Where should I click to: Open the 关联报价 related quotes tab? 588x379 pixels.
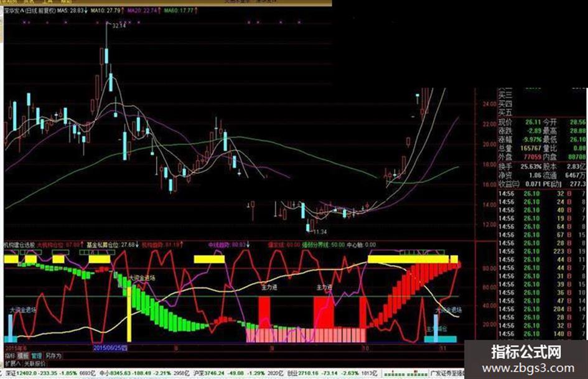click(34, 363)
